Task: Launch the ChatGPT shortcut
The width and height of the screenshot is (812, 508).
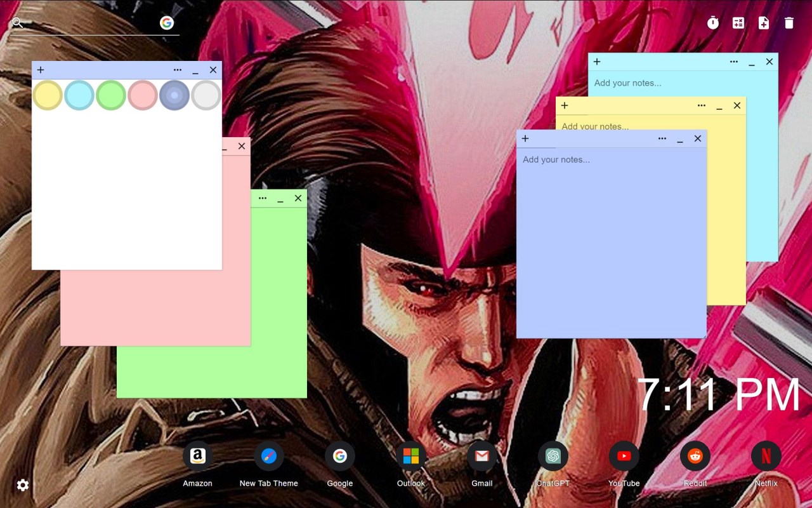Action: coord(553,456)
